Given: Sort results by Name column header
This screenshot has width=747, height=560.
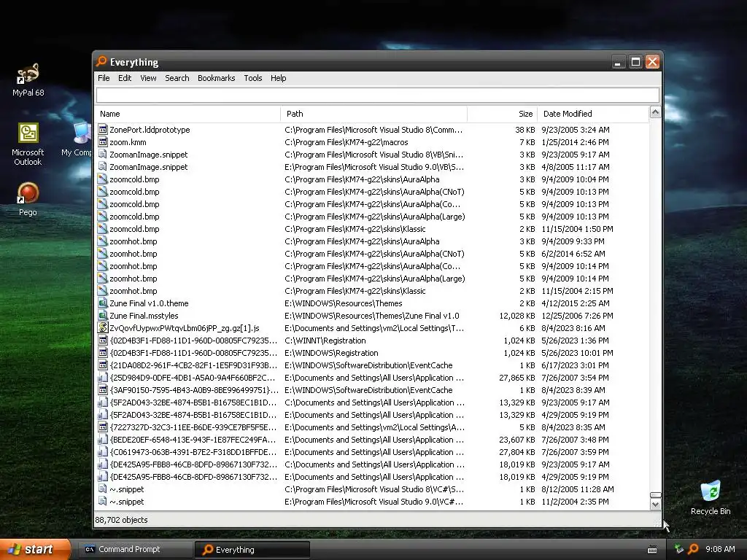Looking at the screenshot, I should pos(187,114).
